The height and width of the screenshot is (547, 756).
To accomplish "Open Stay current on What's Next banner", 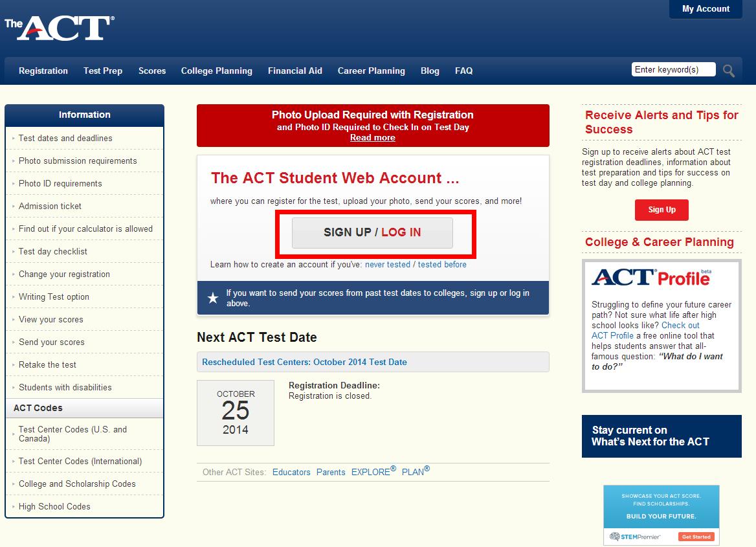I will click(x=661, y=436).
